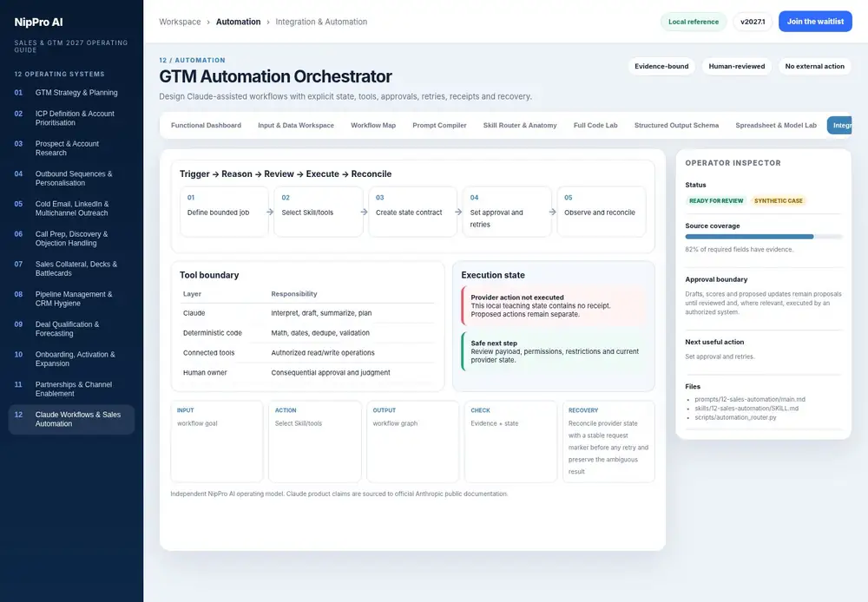Click the SYNTHETIC CASE status badge
Viewport: 868px width, 602px height.
(778, 201)
